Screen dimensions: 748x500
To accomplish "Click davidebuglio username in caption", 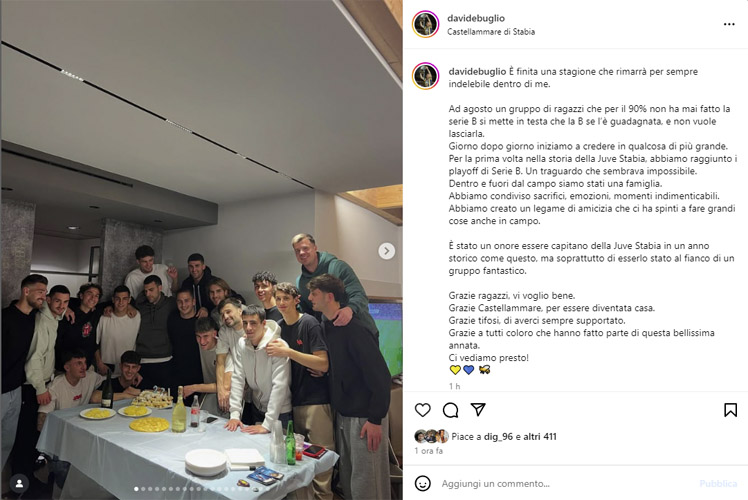I will click(477, 72).
